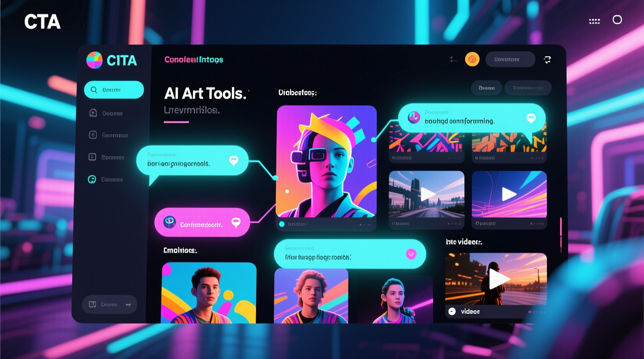Click the video icon in the left sidebar
The width and height of the screenshot is (644, 359).
point(93,157)
